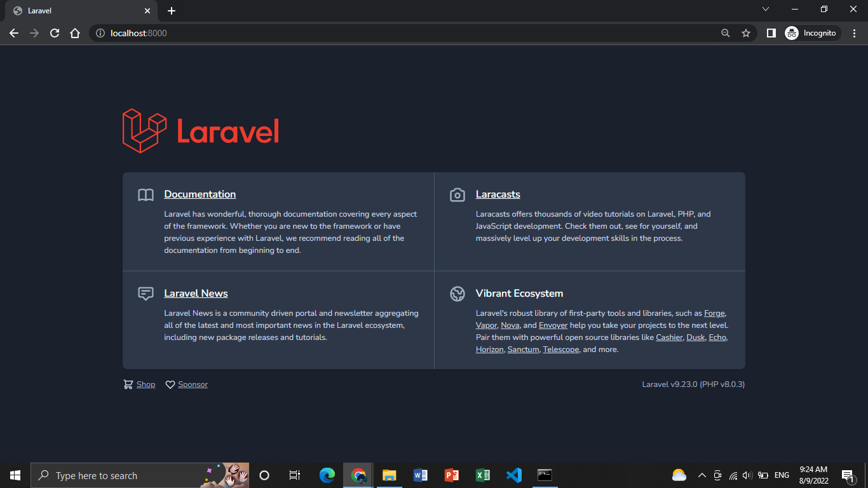This screenshot has width=868, height=488.
Task: Open the Chrome three-dot menu
Action: click(854, 33)
